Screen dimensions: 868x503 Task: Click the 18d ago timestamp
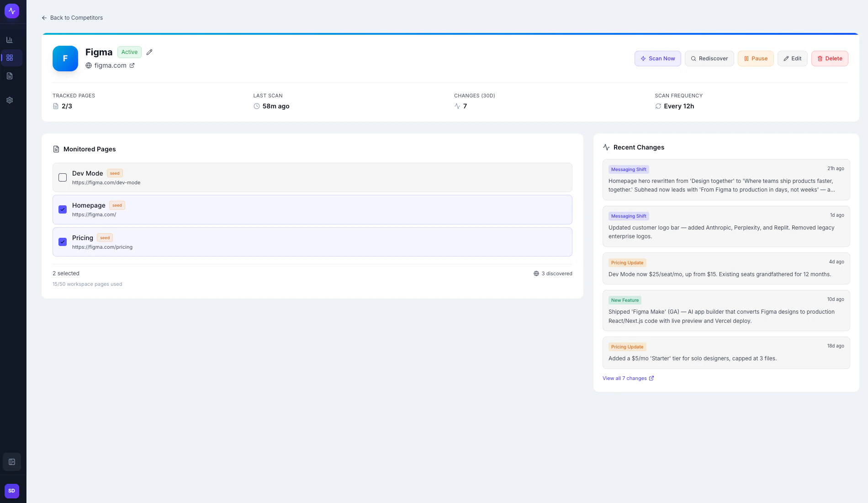coord(836,346)
